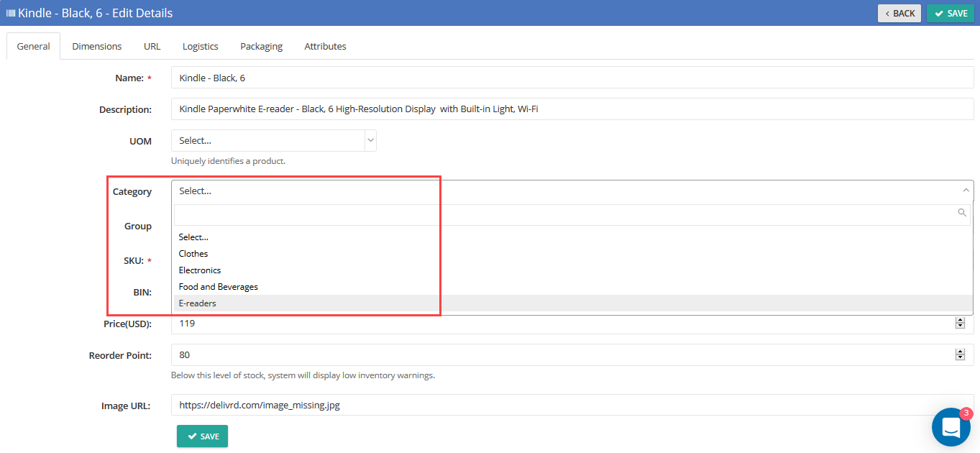Click the Category field label
The width and height of the screenshot is (980, 453).
132,192
